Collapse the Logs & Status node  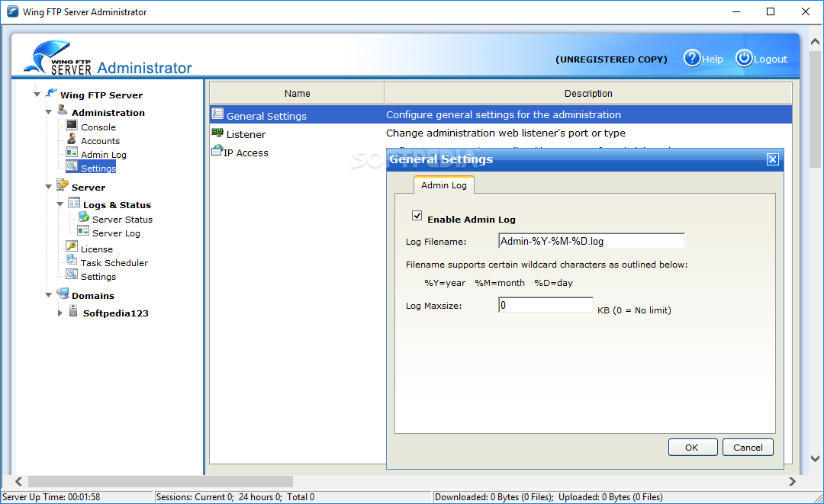point(60,204)
